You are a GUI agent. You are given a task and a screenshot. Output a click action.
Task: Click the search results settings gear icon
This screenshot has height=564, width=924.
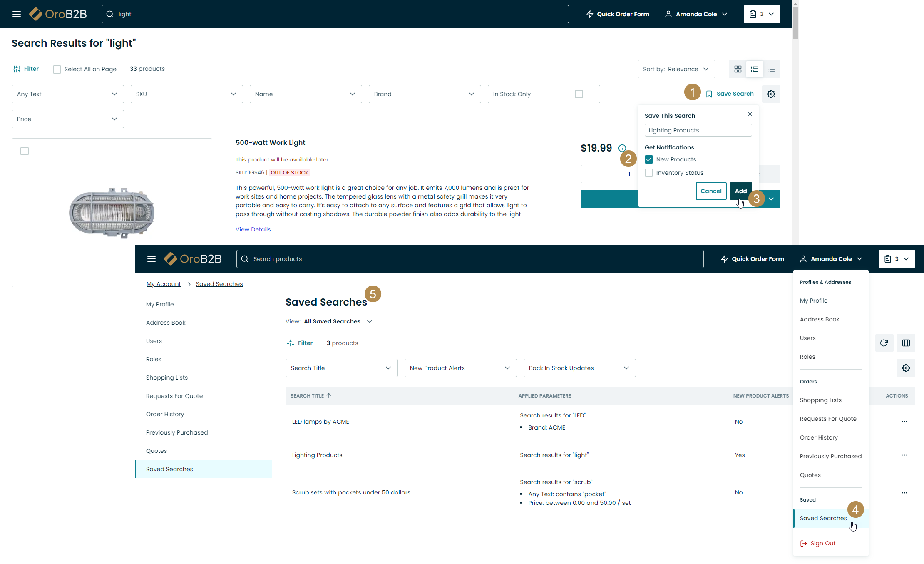[x=771, y=94]
